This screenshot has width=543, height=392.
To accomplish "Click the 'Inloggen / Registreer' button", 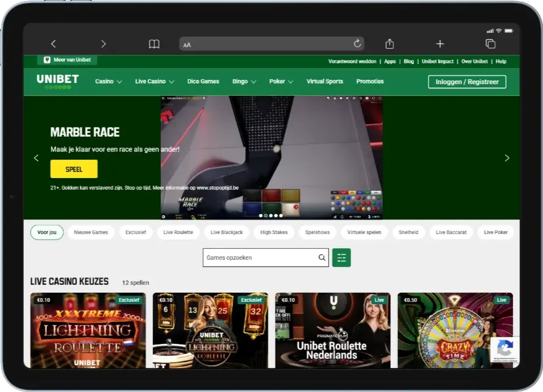I will click(x=467, y=81).
